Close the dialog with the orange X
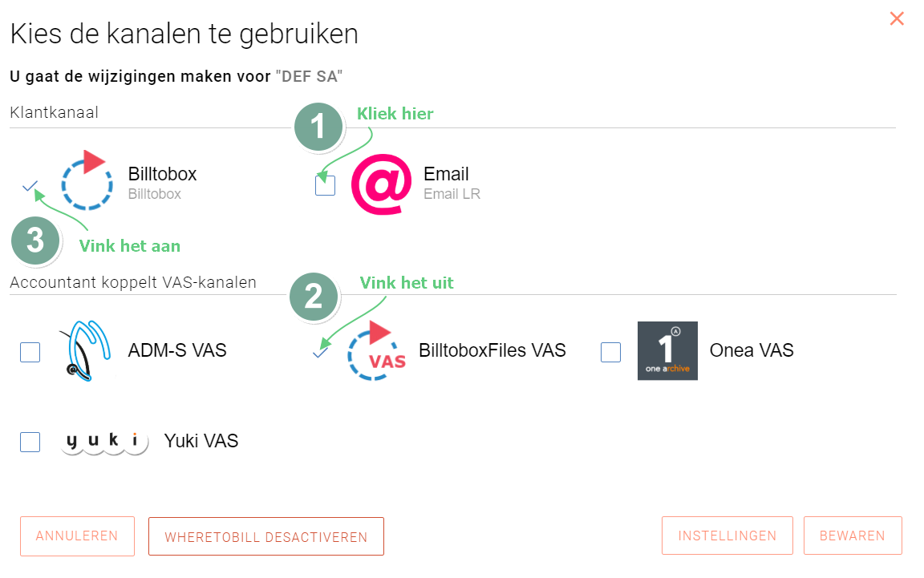The height and width of the screenshot is (578, 924). coord(897,19)
